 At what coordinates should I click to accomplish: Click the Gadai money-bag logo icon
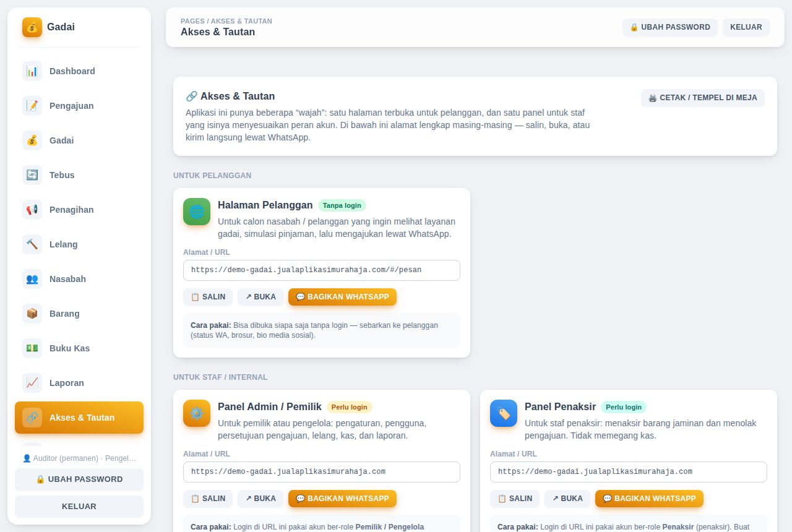[x=32, y=27]
